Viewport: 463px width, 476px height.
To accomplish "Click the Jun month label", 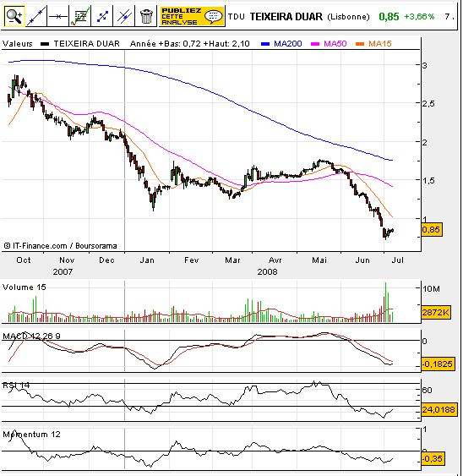I will tap(362, 260).
